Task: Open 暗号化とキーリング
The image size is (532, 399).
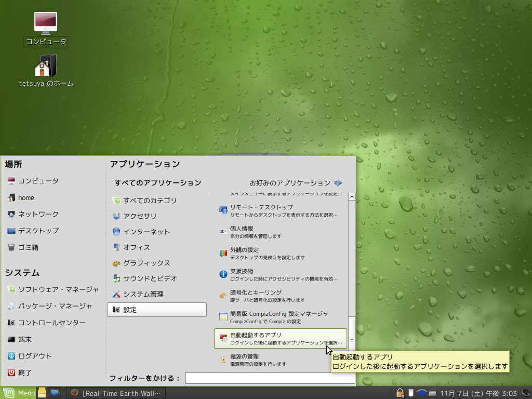Action: [x=280, y=296]
